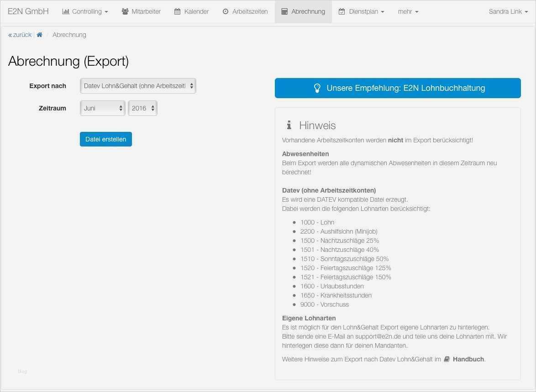Open the month dropdown showing Juni
The width and height of the screenshot is (536, 392).
tap(102, 108)
